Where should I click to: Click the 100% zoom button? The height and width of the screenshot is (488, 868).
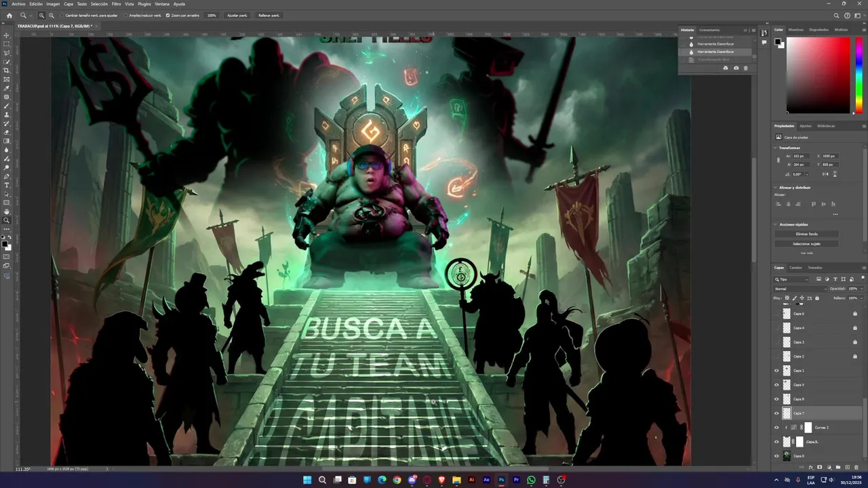212,15
